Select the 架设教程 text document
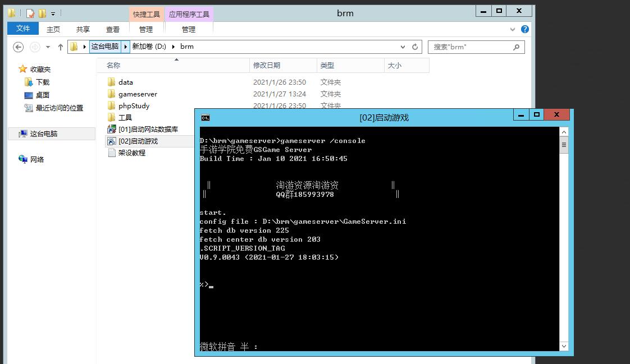 point(131,153)
